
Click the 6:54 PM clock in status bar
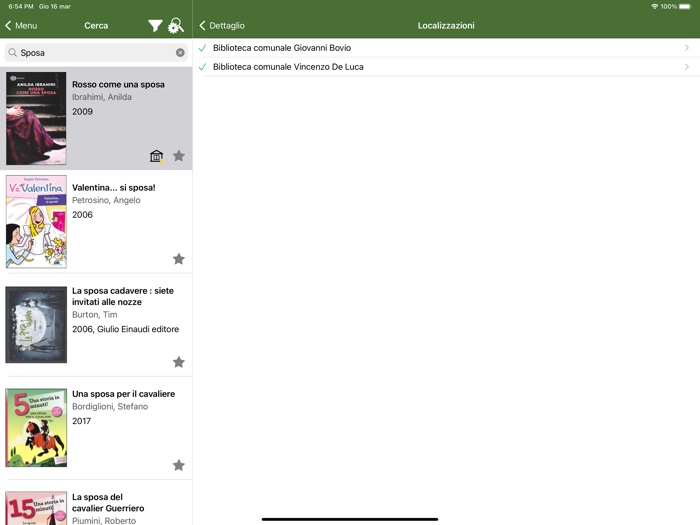tap(21, 6)
